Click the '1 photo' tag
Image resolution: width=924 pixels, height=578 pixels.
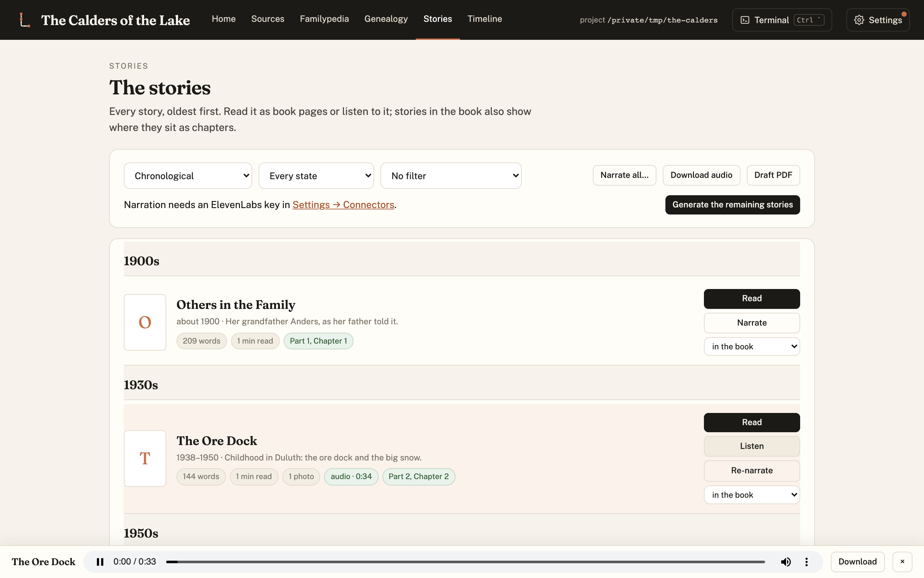[301, 477]
